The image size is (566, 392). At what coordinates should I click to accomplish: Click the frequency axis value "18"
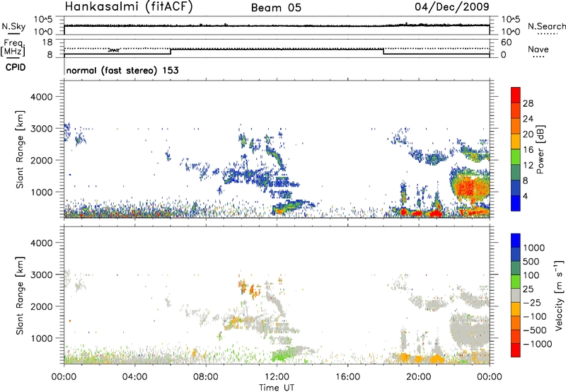pyautogui.click(x=47, y=42)
